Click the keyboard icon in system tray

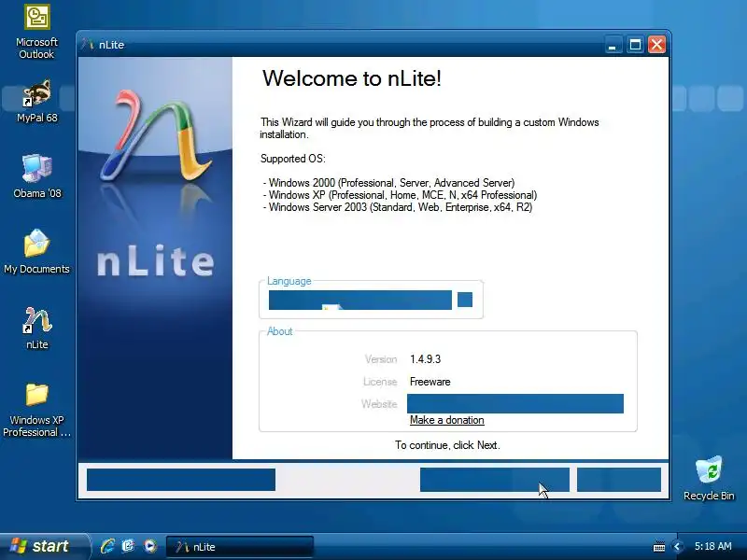pos(659,547)
